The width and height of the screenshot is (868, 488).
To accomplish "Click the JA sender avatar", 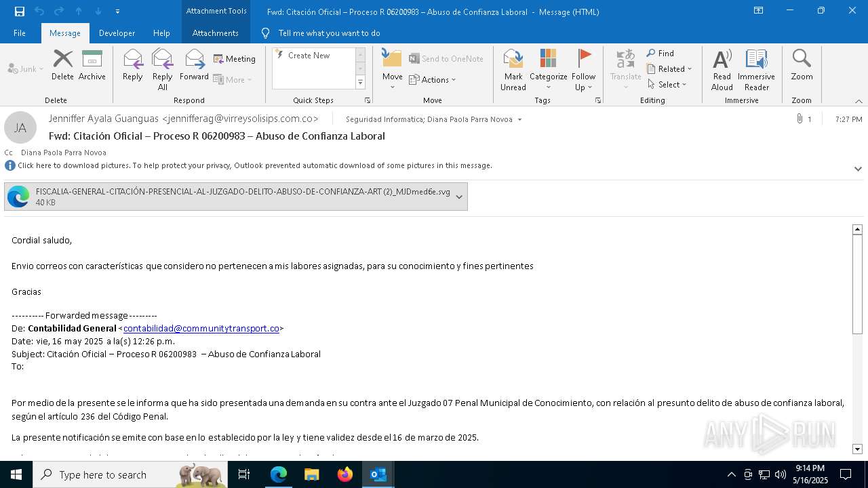I will [x=20, y=127].
